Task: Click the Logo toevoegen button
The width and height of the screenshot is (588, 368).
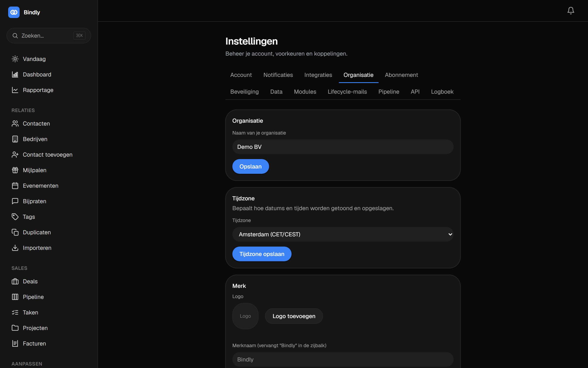Action: [294, 316]
